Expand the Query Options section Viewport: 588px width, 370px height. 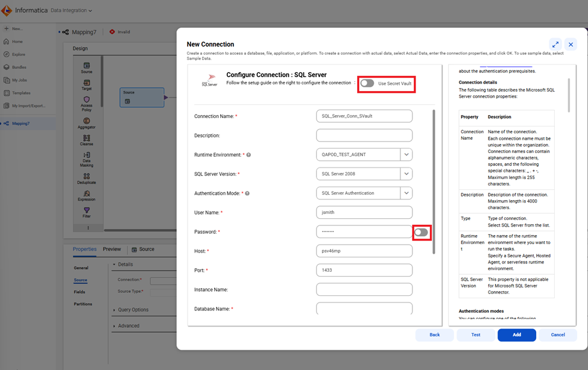114,310
